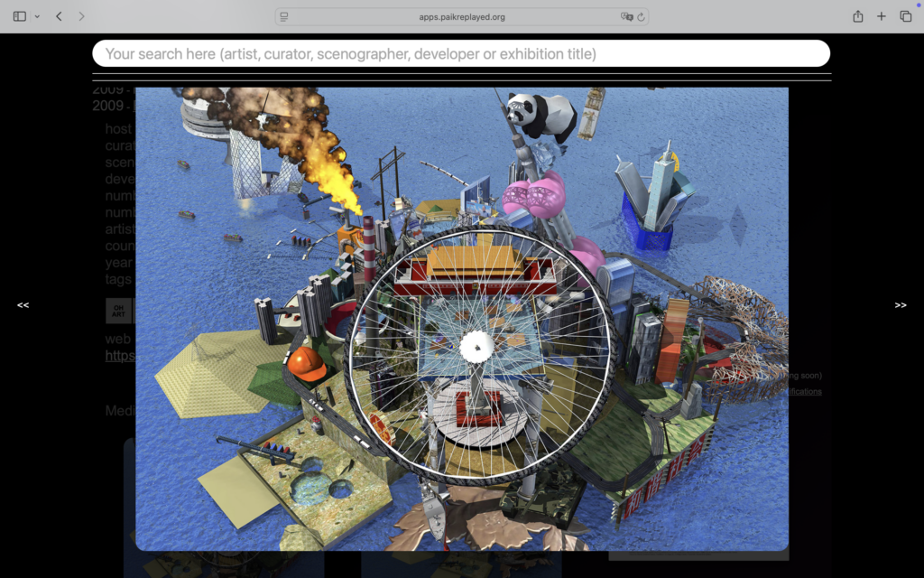Click the panda in the artwork

[x=540, y=115]
